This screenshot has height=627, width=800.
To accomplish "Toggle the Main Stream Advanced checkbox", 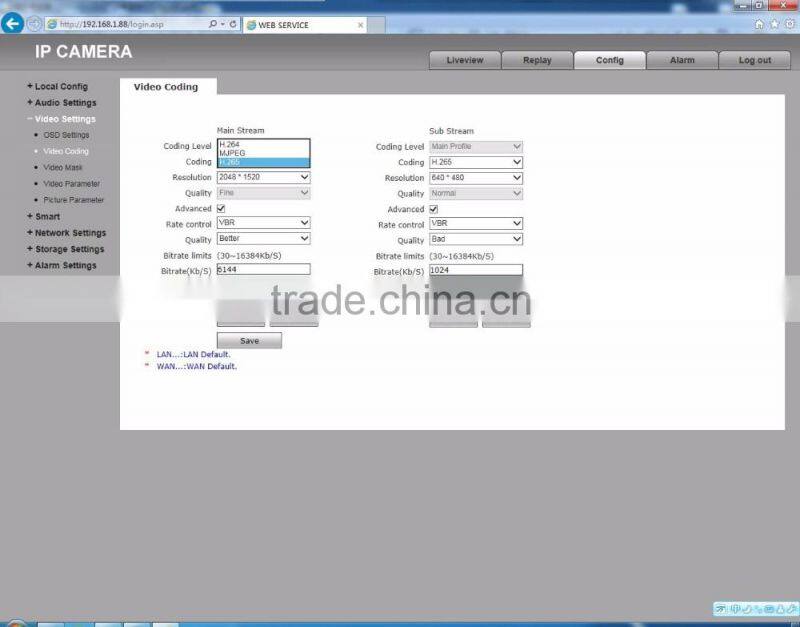I will pos(221,209).
